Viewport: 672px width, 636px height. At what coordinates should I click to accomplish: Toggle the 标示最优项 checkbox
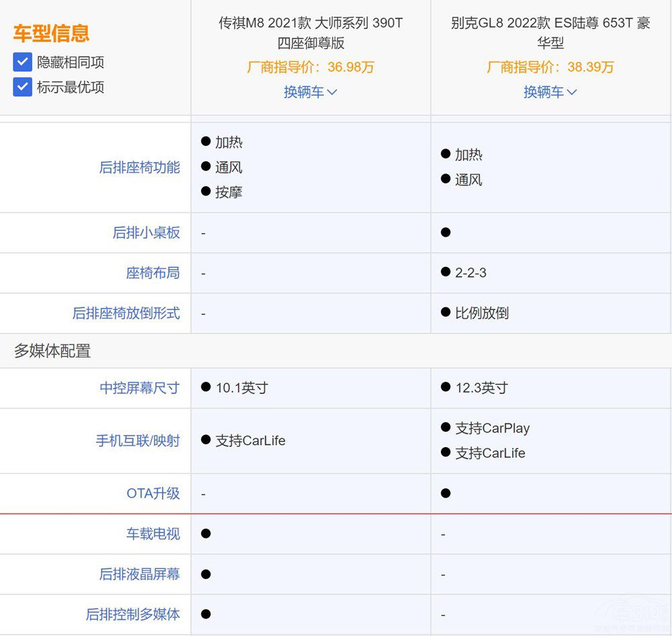coord(23,87)
